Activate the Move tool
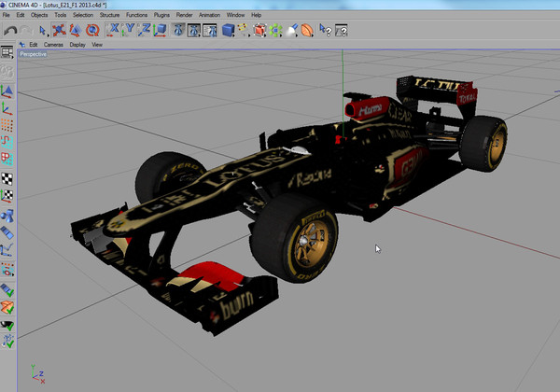 tap(59, 31)
